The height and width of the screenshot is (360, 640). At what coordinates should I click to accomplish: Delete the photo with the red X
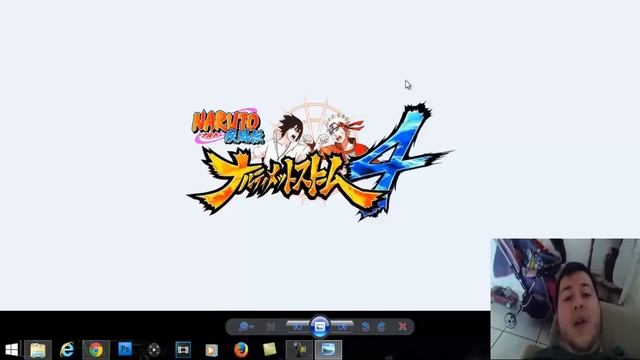pyautogui.click(x=403, y=327)
